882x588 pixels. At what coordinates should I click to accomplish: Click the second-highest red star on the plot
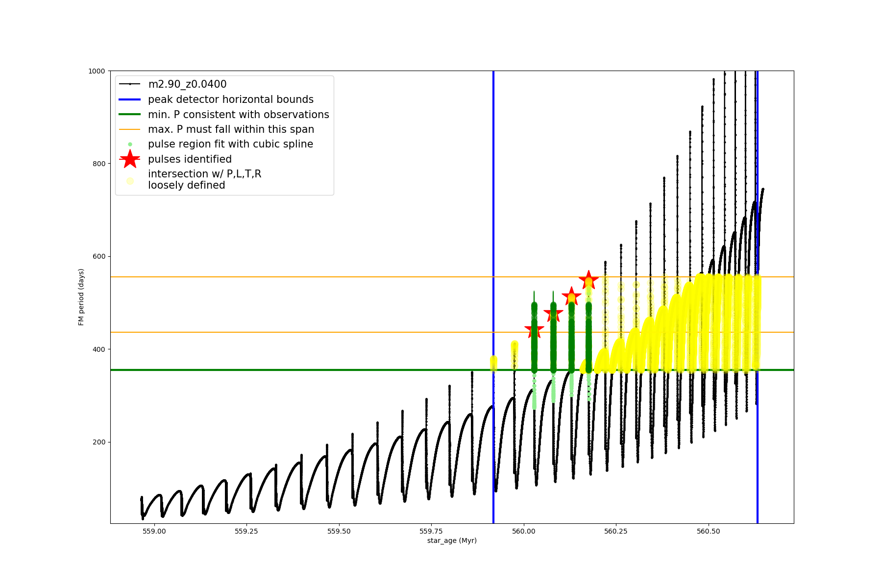coord(571,296)
